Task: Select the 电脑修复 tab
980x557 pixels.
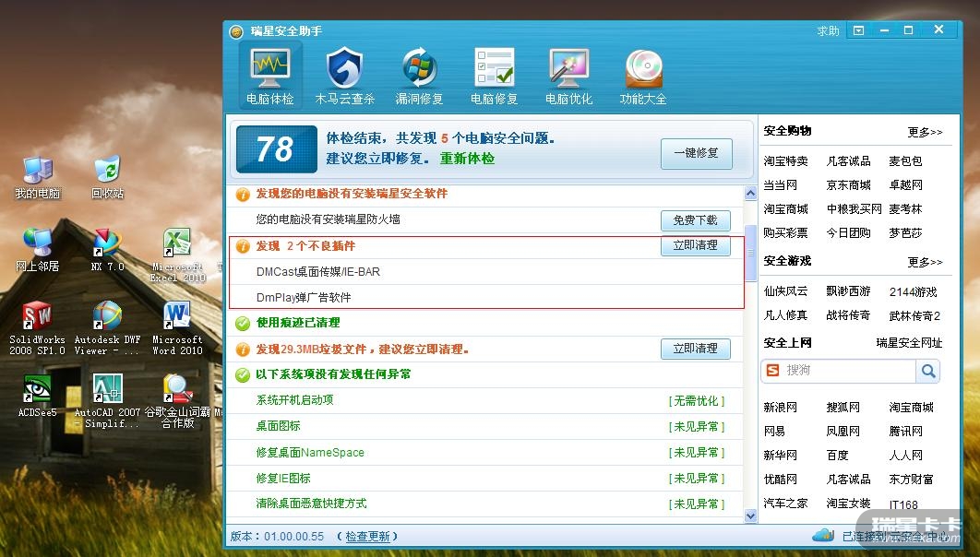Action: [x=494, y=76]
